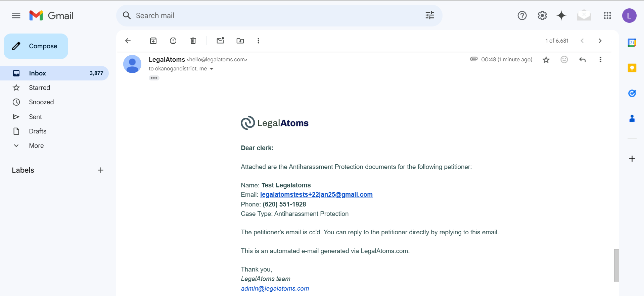Screen dimensions: 644x296
Task: Star the LegalAtoms email
Action: coord(546,60)
